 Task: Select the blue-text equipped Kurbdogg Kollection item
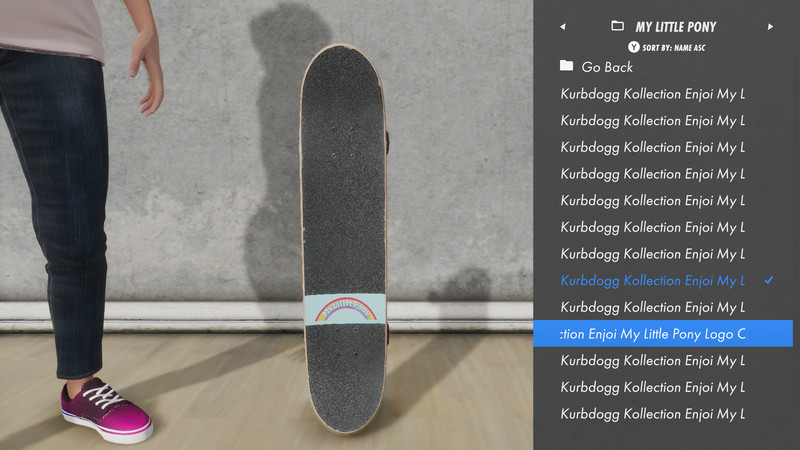[x=653, y=280]
